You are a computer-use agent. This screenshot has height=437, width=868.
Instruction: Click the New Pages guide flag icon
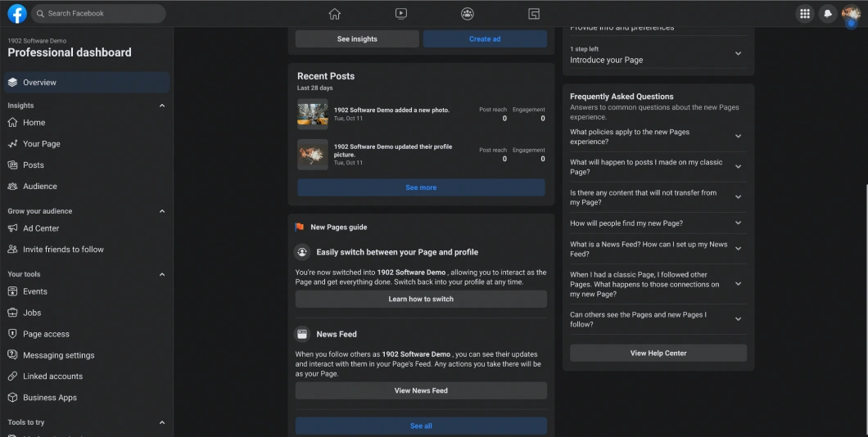point(300,227)
